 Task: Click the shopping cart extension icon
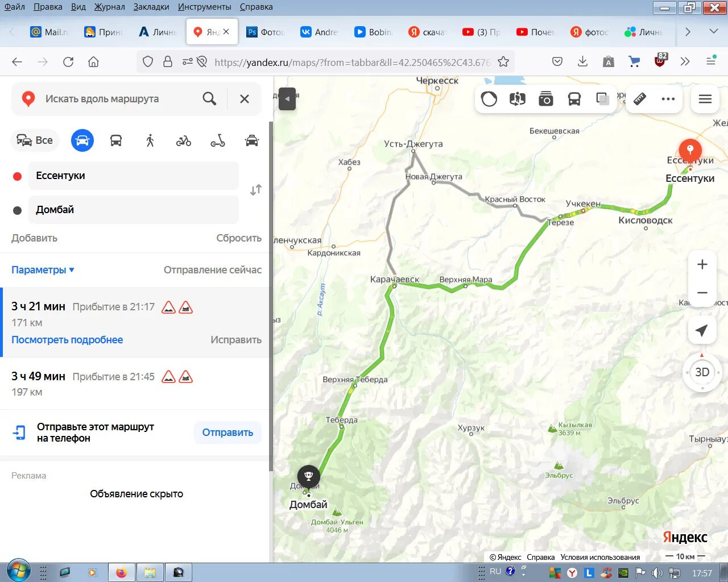634,61
